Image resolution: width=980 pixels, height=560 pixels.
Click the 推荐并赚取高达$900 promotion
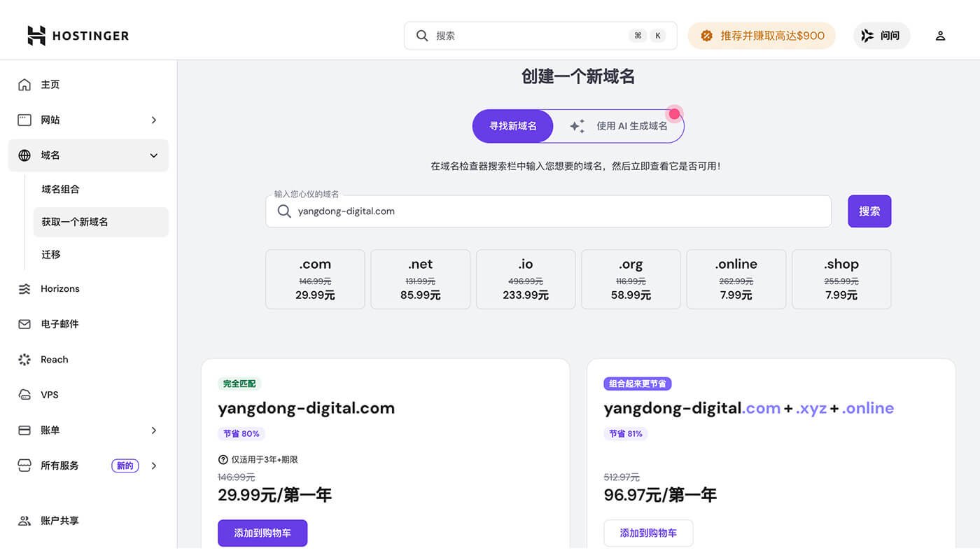762,35
